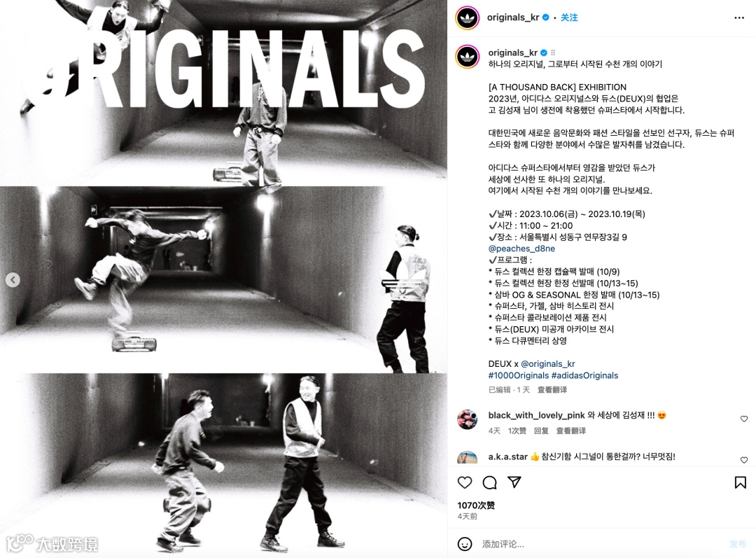756x558 pixels.
Task: View the 1070 likes list
Action: (x=476, y=505)
